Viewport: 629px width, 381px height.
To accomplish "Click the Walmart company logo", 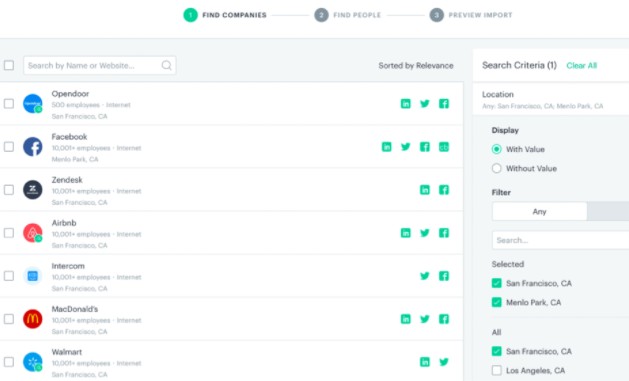I will click(x=32, y=362).
